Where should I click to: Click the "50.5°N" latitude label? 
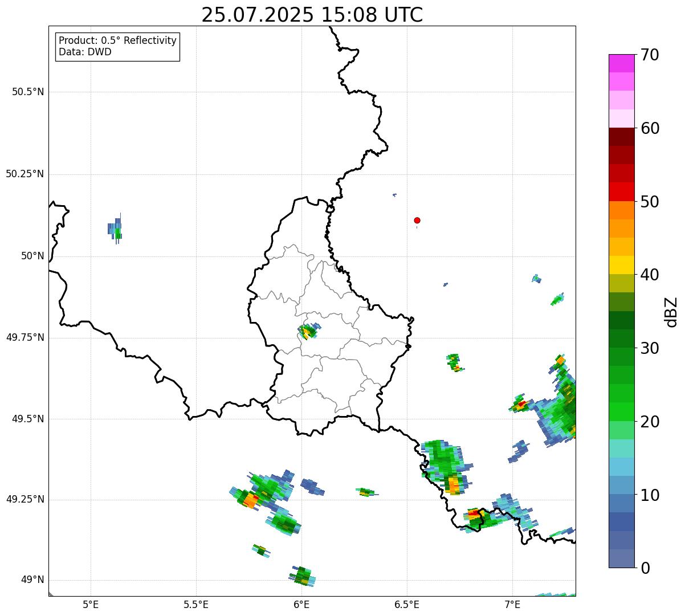pyautogui.click(x=28, y=92)
